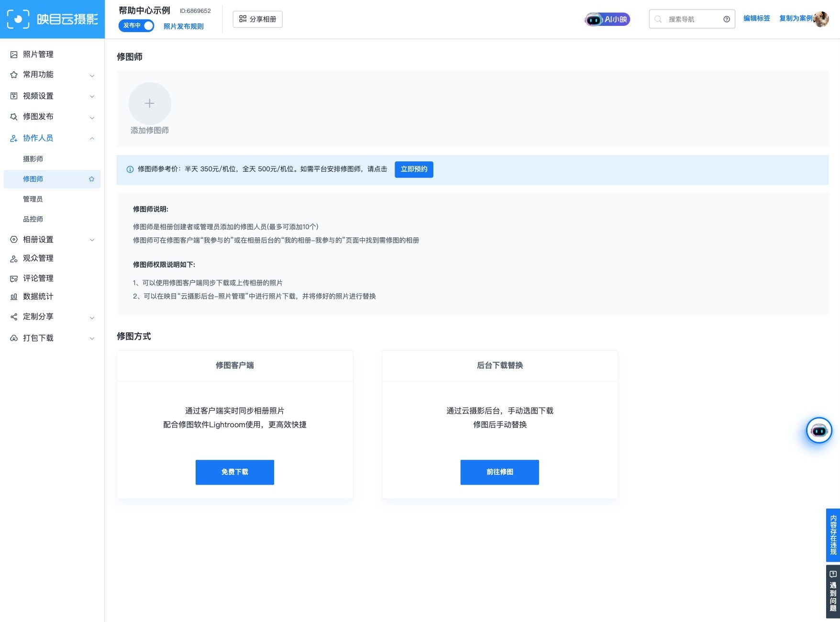The height and width of the screenshot is (622, 840).
Task: Click the info icon in the price notice
Action: point(130,169)
